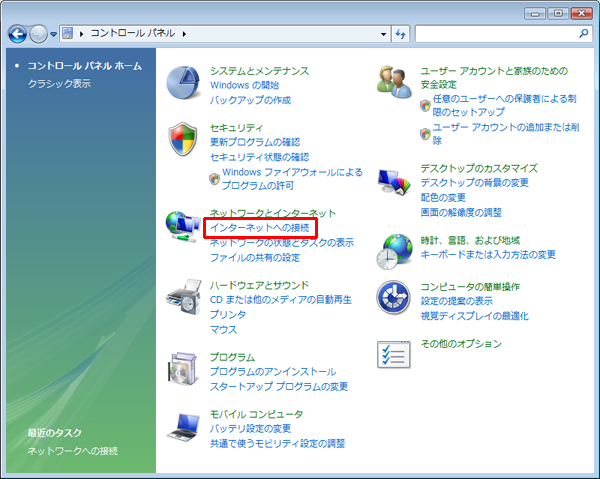This screenshot has width=600, height=479.
Task: Click the コントロール パネル breadcrumb
Action: (133, 33)
